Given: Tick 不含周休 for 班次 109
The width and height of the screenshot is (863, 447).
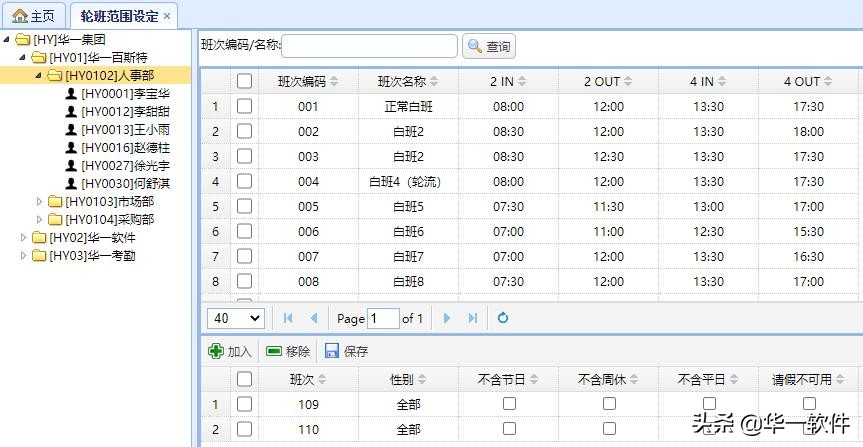Looking at the screenshot, I should [609, 404].
